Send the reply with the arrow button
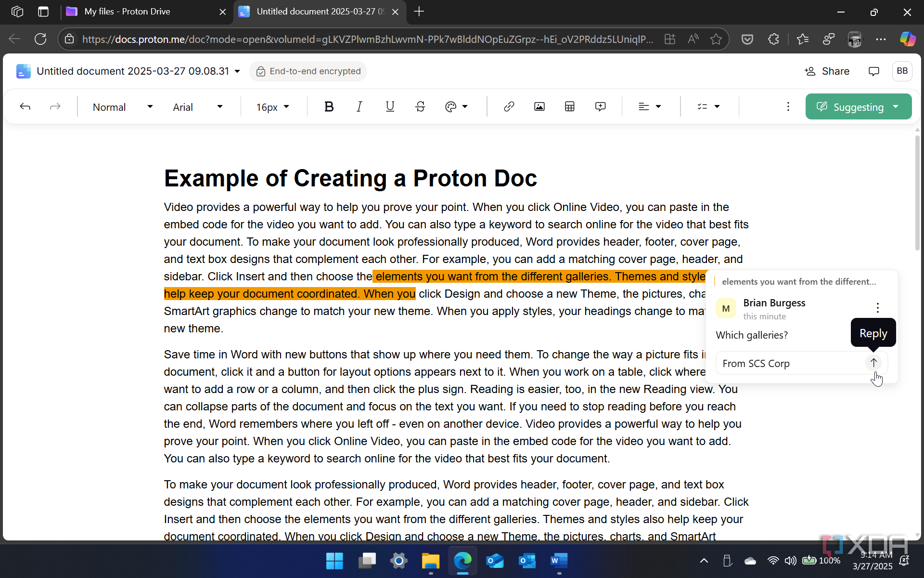The width and height of the screenshot is (924, 578). click(873, 363)
